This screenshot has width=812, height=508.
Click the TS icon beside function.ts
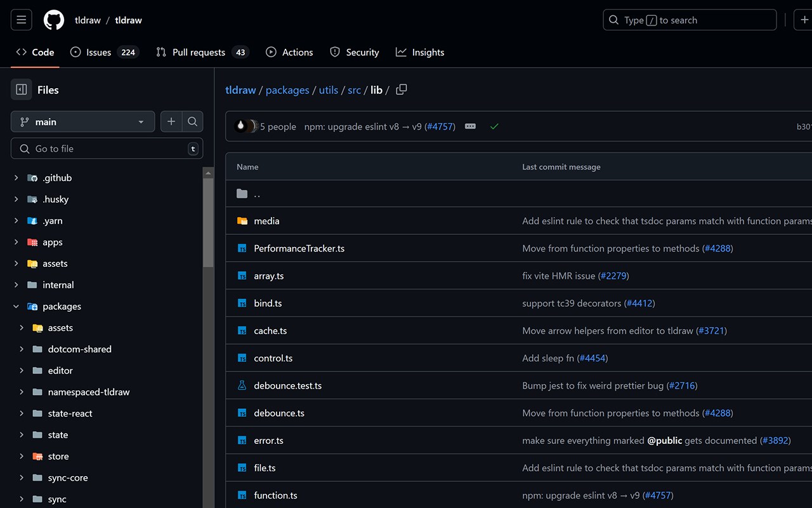click(242, 495)
